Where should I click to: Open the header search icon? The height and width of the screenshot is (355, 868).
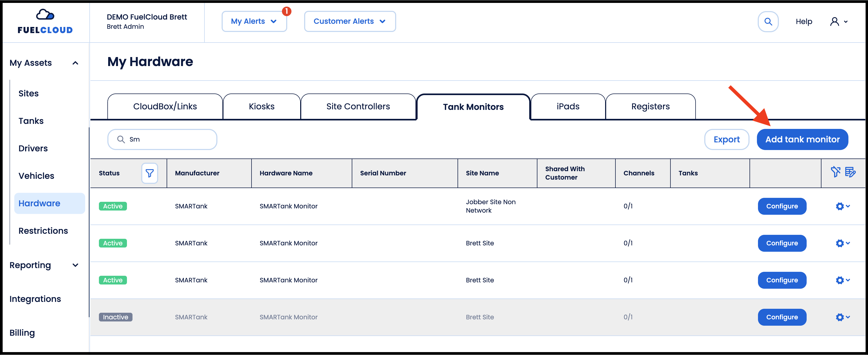point(768,22)
